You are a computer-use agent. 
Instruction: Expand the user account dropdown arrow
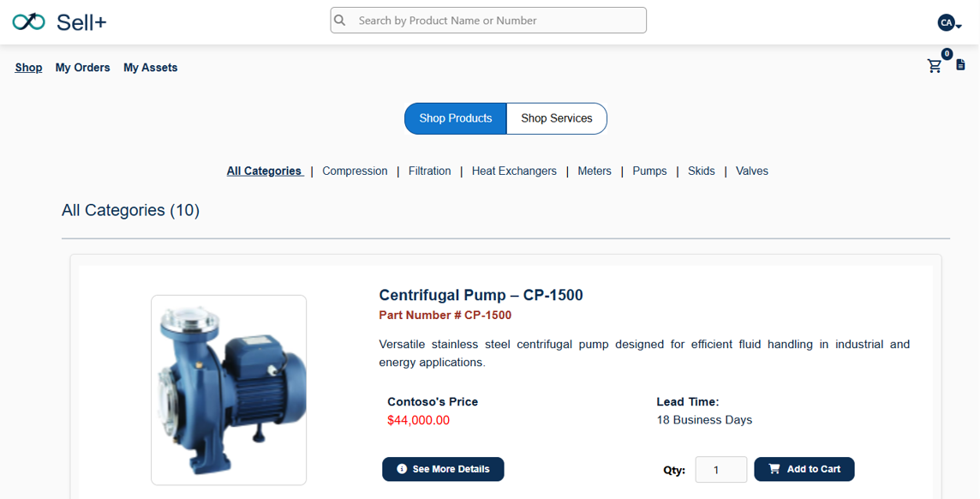point(959,27)
